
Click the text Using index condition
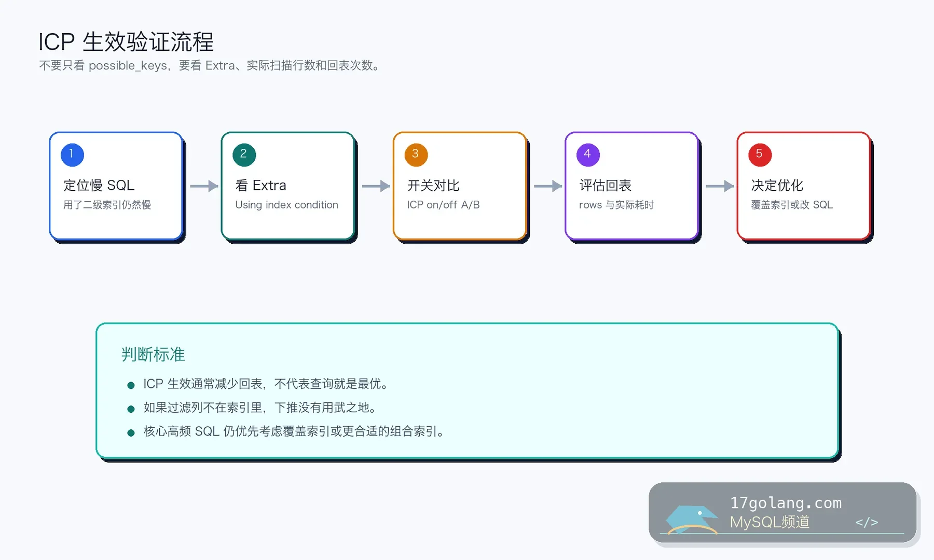pos(286,205)
